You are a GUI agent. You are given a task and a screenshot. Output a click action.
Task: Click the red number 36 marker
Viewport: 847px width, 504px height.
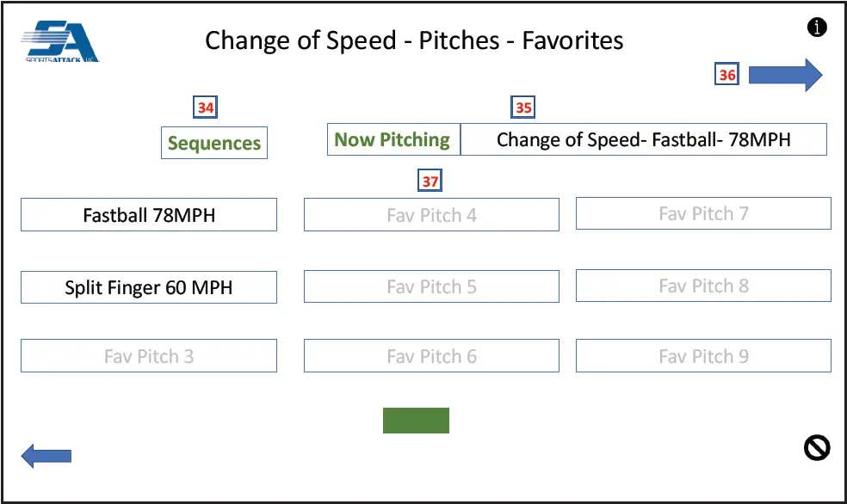point(727,75)
